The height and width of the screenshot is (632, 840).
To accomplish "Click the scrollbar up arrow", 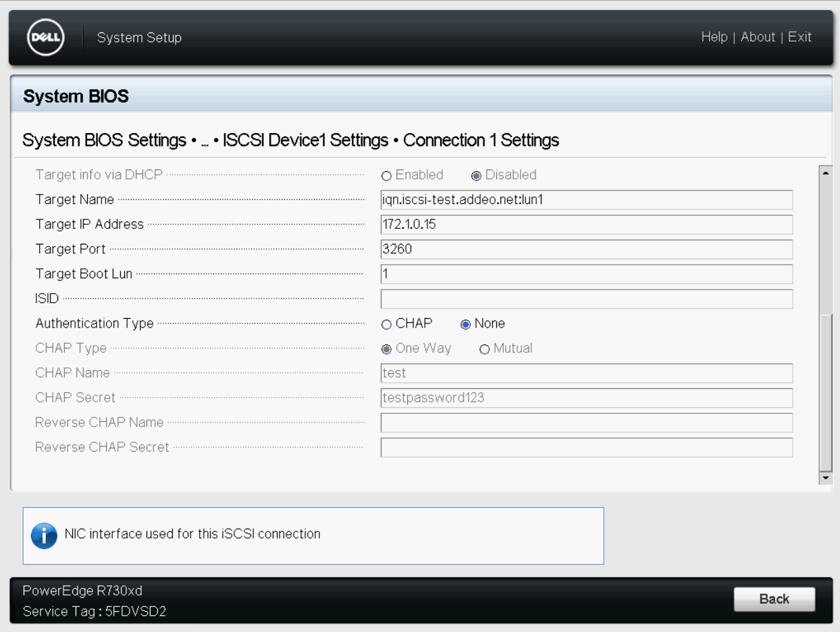I will (x=826, y=172).
